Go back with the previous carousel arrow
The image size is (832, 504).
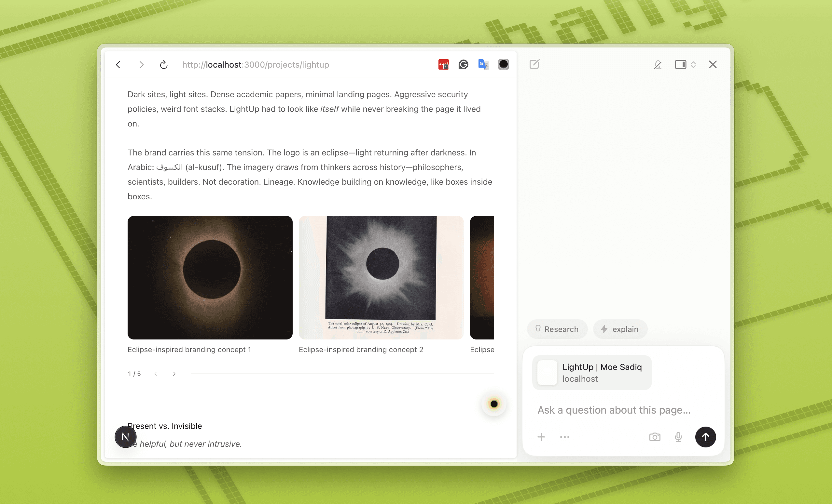coord(155,373)
